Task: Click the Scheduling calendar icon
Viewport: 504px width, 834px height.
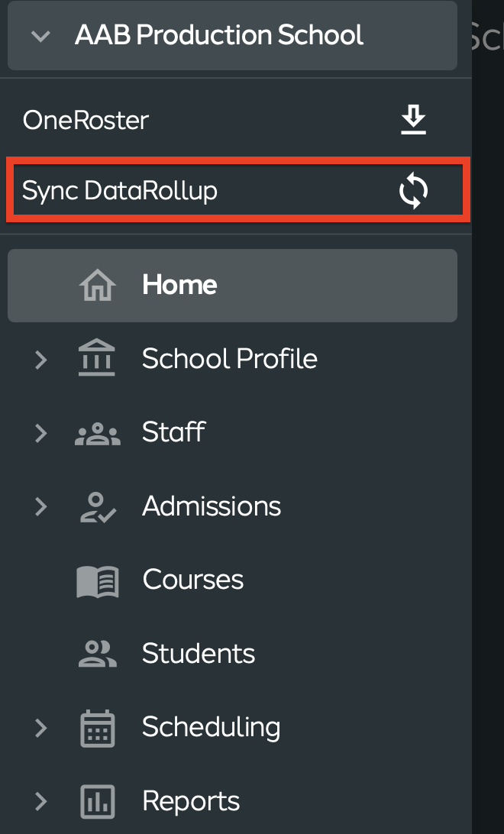Action: (97, 728)
